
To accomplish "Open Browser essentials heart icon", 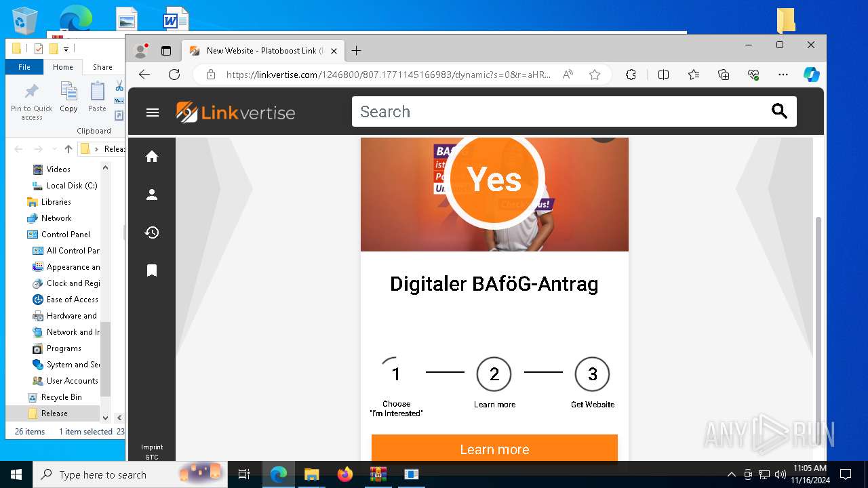I will (x=753, y=75).
